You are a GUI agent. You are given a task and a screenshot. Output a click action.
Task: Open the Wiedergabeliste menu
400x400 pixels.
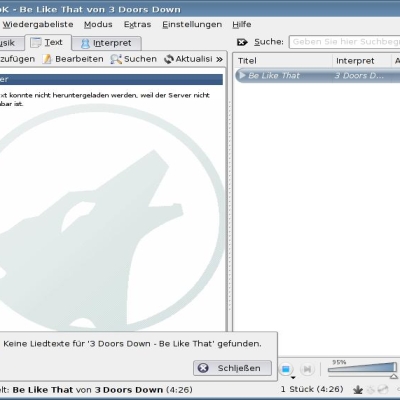[x=38, y=24]
